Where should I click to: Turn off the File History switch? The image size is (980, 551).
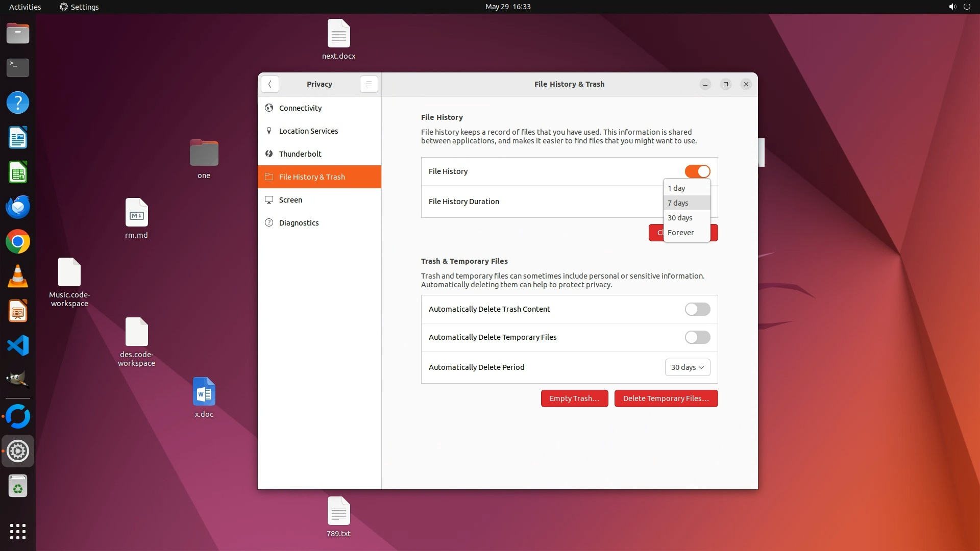[697, 171]
